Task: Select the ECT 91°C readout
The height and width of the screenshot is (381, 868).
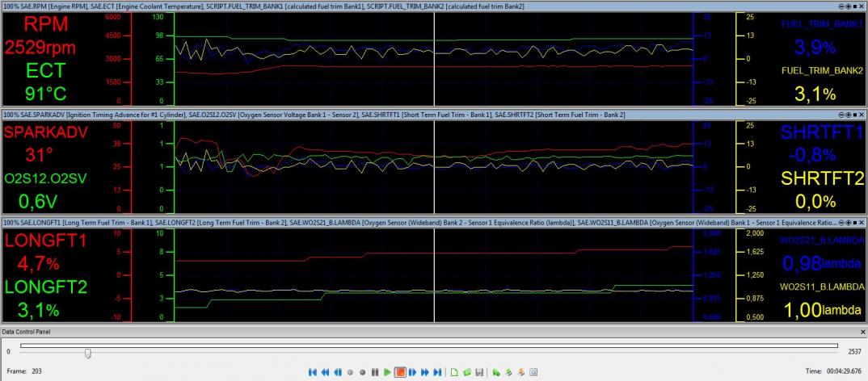Action: [x=46, y=93]
